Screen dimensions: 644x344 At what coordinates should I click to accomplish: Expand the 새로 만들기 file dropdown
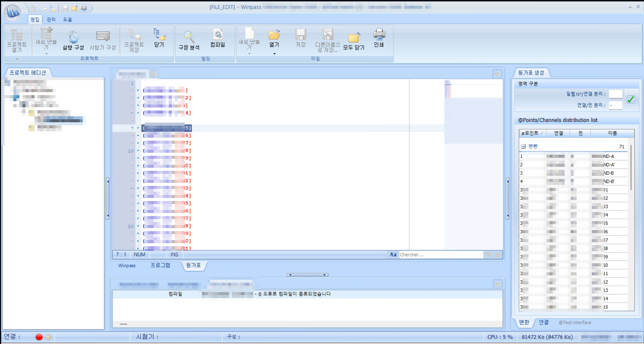pyautogui.click(x=249, y=54)
